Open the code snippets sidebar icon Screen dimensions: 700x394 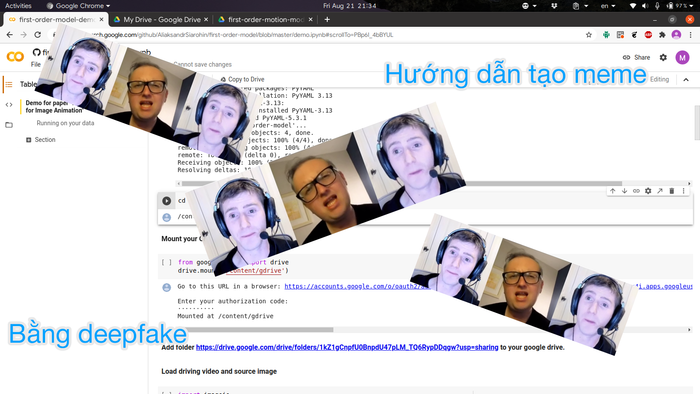pyautogui.click(x=9, y=105)
